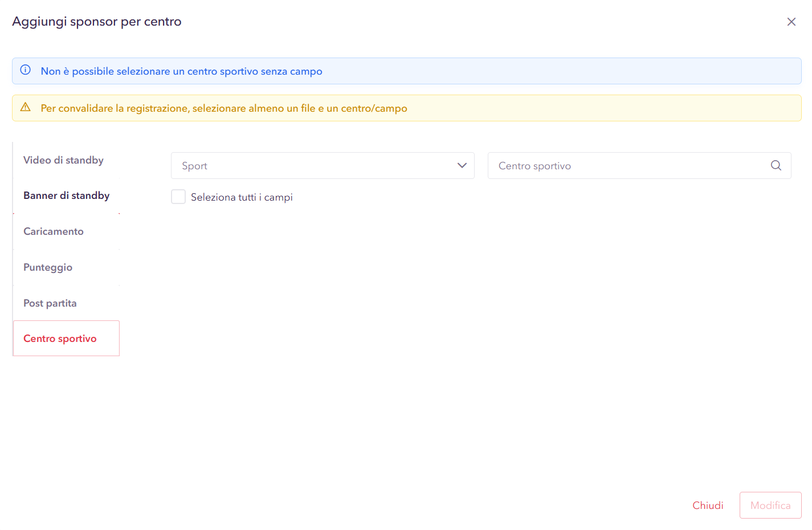
Task: Select the Caricamento tab
Action: click(x=54, y=231)
